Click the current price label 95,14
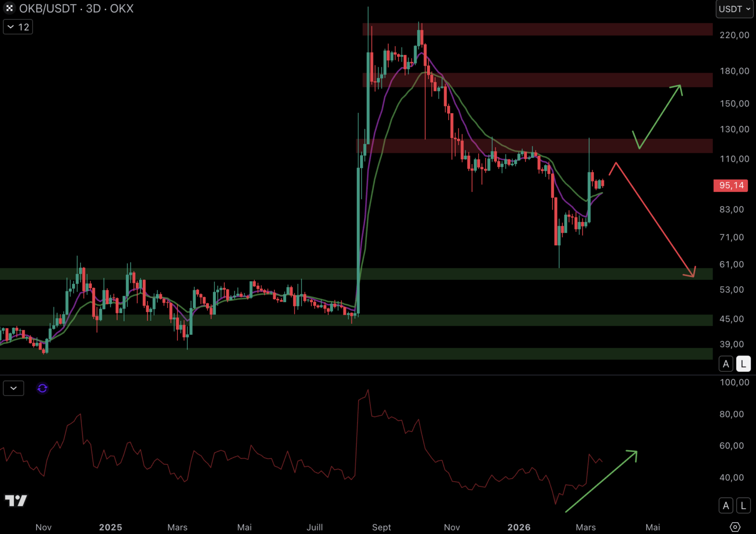Screen dimensions: 756x534 pos(731,185)
